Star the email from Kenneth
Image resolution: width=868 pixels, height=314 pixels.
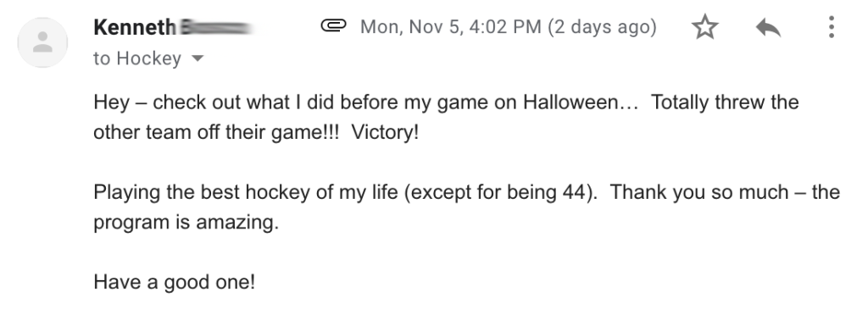click(704, 27)
